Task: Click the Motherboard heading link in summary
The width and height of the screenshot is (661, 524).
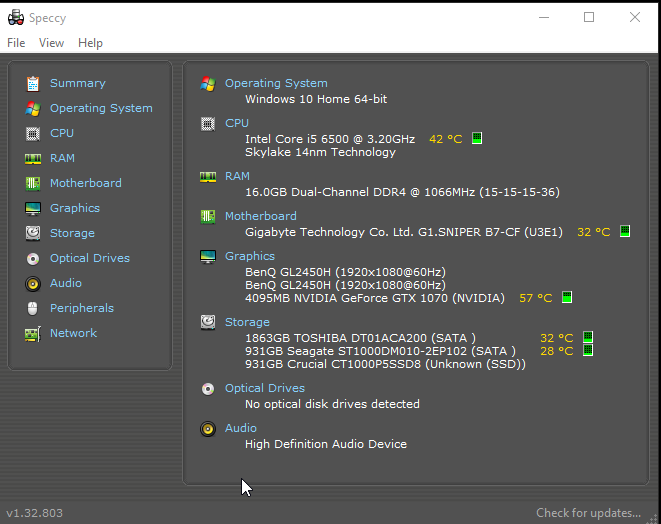Action: coord(261,216)
